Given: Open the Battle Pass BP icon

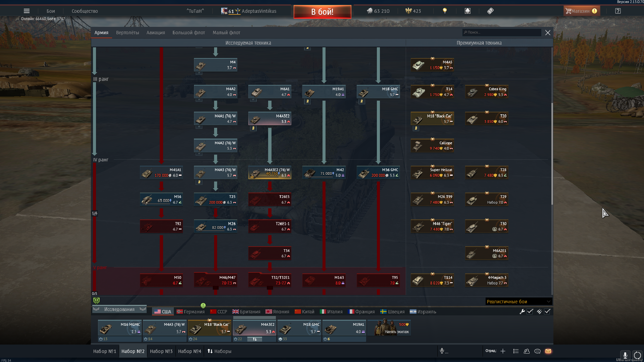Looking at the screenshot, I should coord(490,11).
